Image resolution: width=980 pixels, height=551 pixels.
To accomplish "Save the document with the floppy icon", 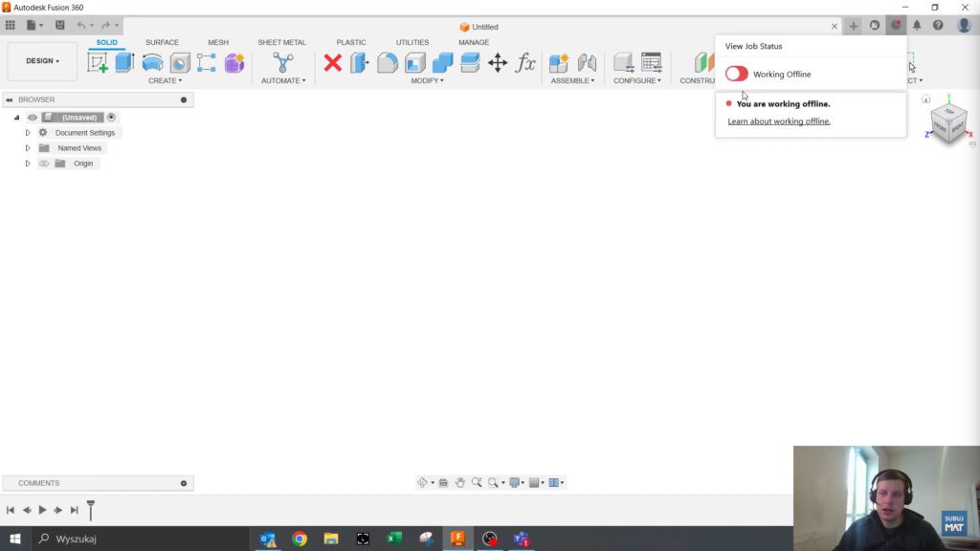I will point(60,26).
